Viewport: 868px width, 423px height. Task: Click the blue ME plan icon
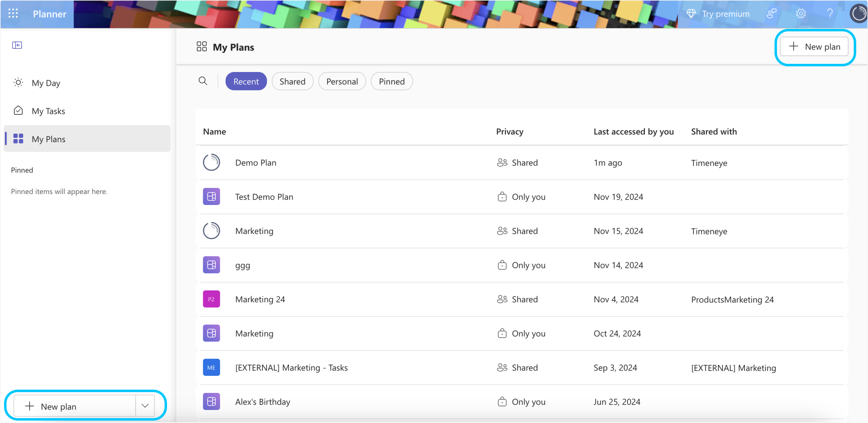211,367
